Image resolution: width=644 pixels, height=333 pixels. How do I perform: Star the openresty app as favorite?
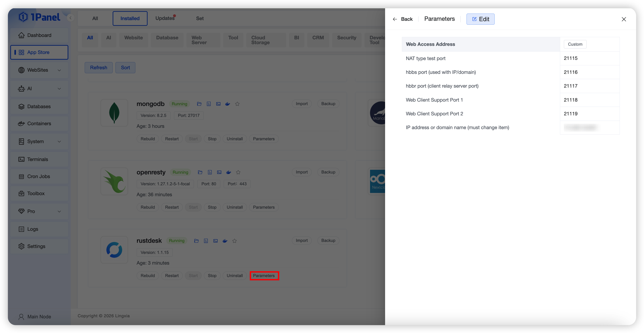coord(238,172)
